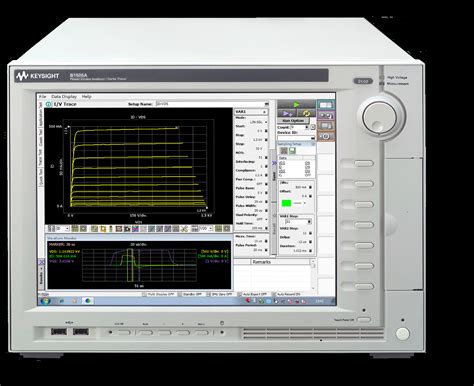This screenshot has height=386, width=474.
Task: Click the Start value edit button
Action: coord(266,131)
